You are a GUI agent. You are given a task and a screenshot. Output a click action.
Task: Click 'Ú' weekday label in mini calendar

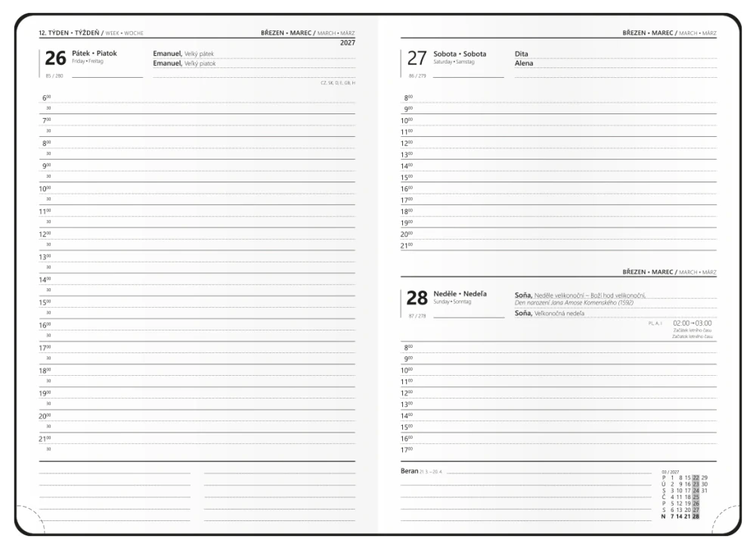click(664, 485)
